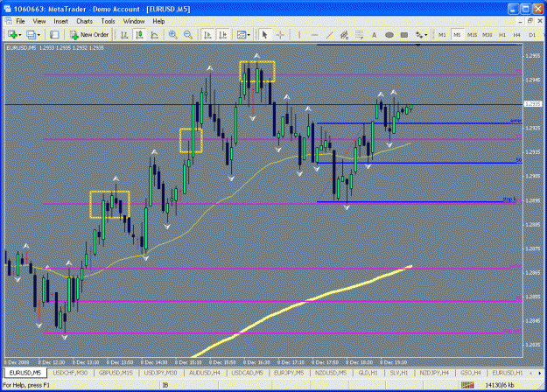Switch to M1 timeframe

coord(442,35)
